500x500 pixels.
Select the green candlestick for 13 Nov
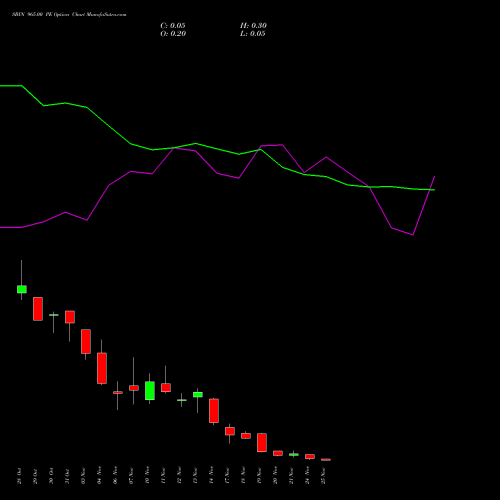point(198,395)
